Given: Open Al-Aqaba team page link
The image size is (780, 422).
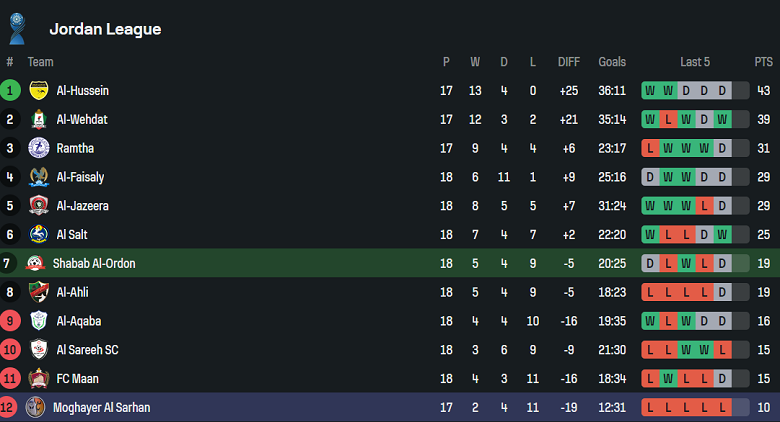Looking at the screenshot, I should pos(78,322).
